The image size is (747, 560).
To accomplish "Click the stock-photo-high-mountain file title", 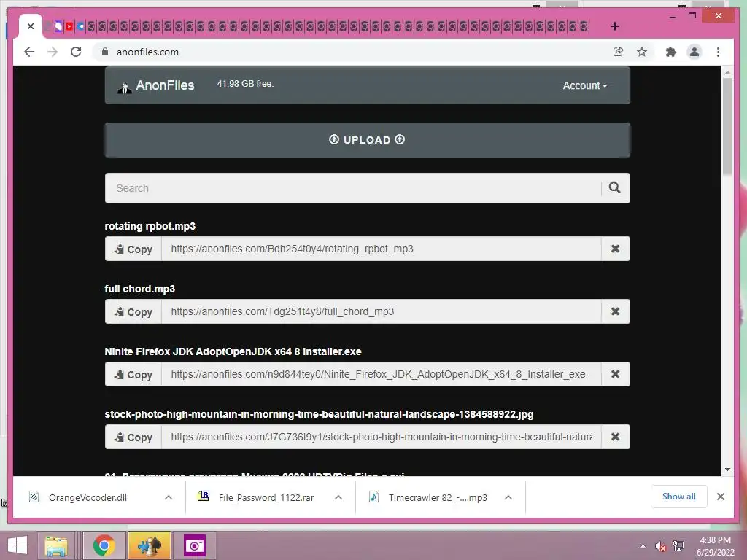I will click(x=319, y=415).
